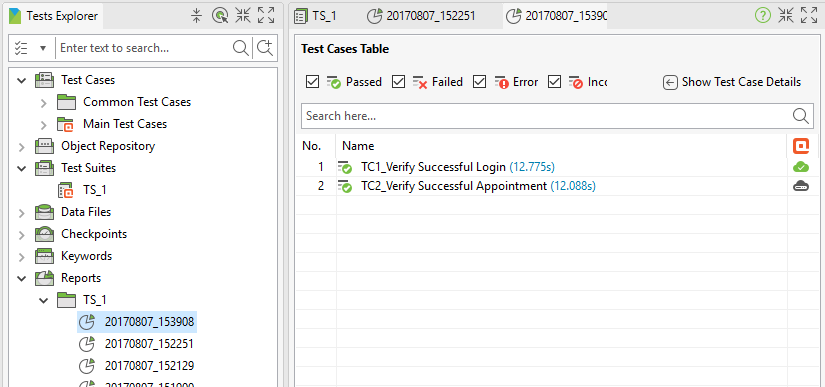
Task: Toggle the Incomplete filter checkbox
Action: pyautogui.click(x=555, y=82)
